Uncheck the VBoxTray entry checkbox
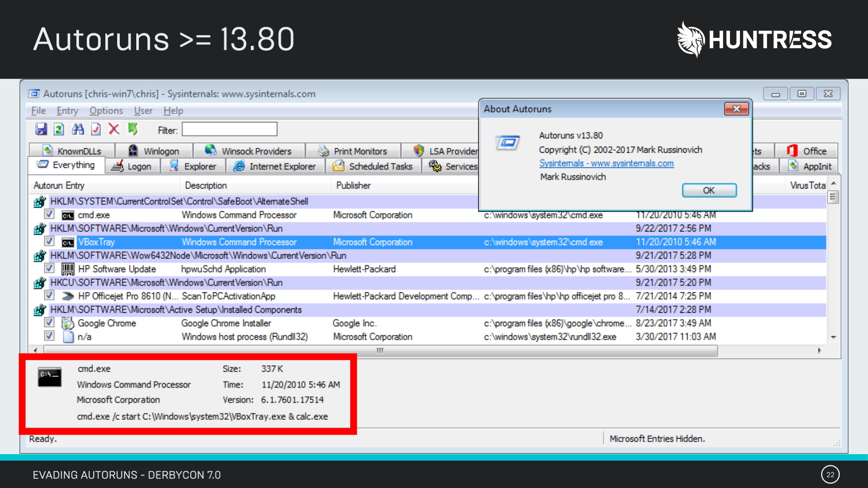 [x=49, y=241]
